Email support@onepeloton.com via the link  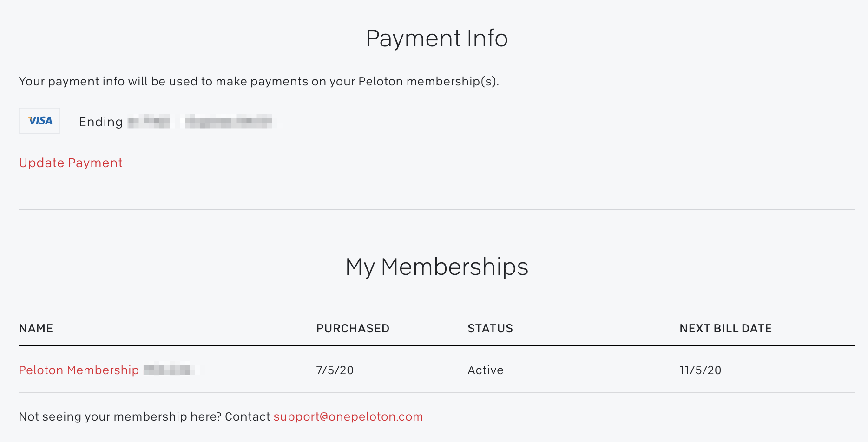tap(348, 416)
